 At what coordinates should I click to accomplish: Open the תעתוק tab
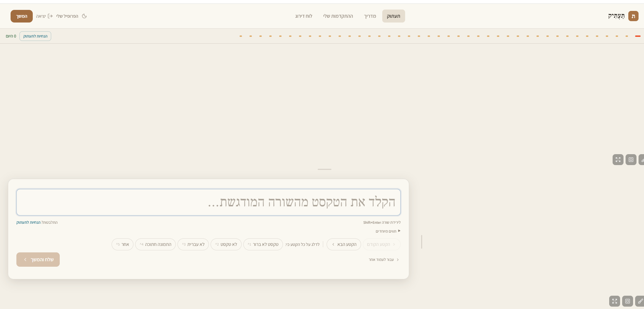[393, 16]
